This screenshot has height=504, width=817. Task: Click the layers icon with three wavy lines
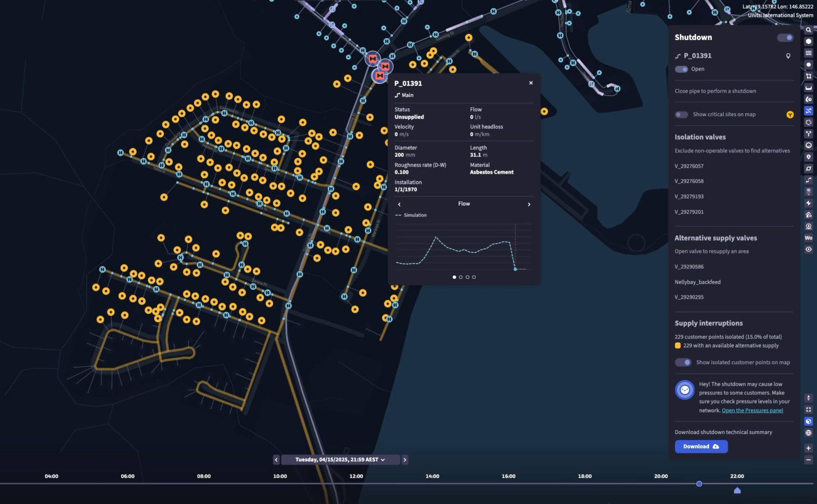[809, 53]
